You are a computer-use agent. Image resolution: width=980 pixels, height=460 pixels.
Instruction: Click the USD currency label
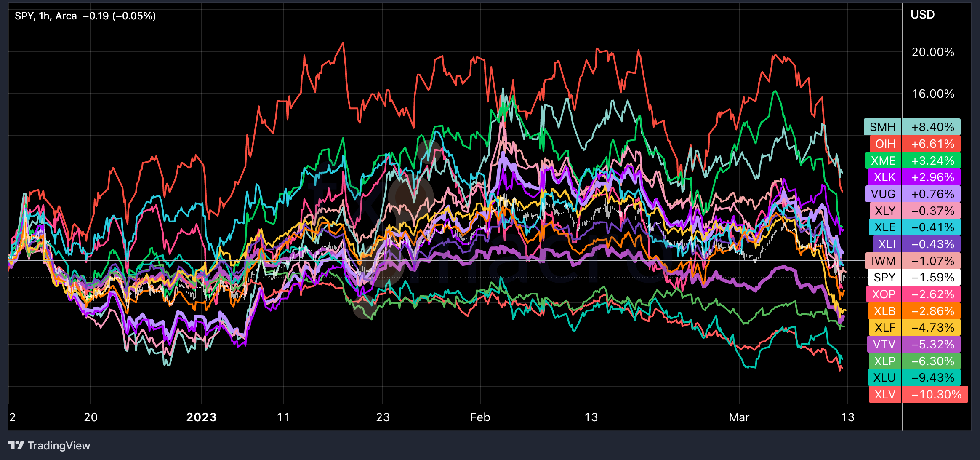point(922,14)
